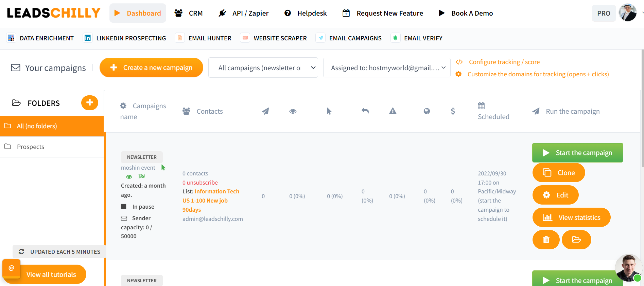Open the All campaigns filter dropdown
The width and height of the screenshot is (644, 286).
pyautogui.click(x=263, y=68)
